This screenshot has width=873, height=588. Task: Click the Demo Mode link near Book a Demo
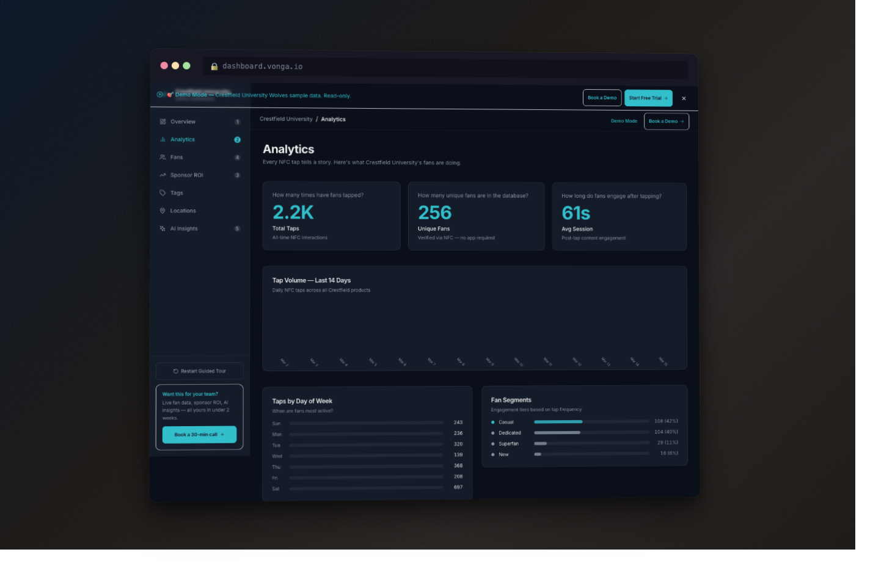pyautogui.click(x=624, y=121)
